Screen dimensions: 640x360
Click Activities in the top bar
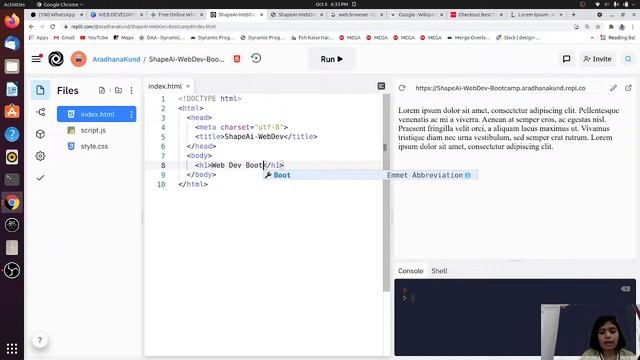(x=14, y=4)
